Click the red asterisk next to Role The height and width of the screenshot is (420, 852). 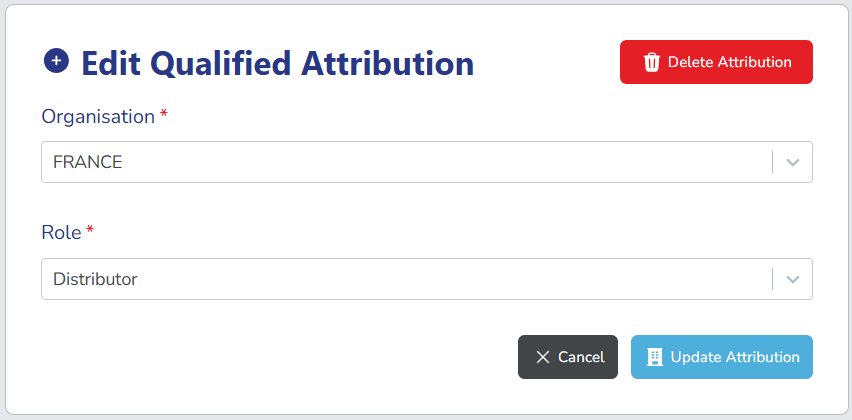point(90,231)
